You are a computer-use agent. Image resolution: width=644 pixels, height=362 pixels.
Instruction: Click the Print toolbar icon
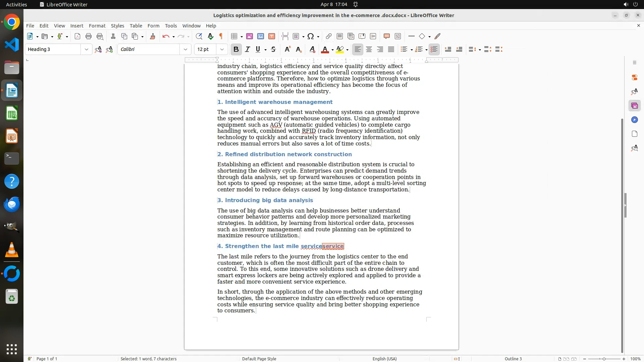point(89,37)
